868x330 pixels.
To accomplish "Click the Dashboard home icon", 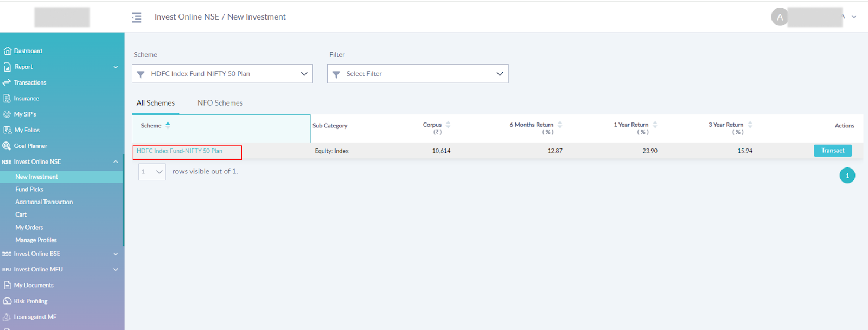I will 7,51.
